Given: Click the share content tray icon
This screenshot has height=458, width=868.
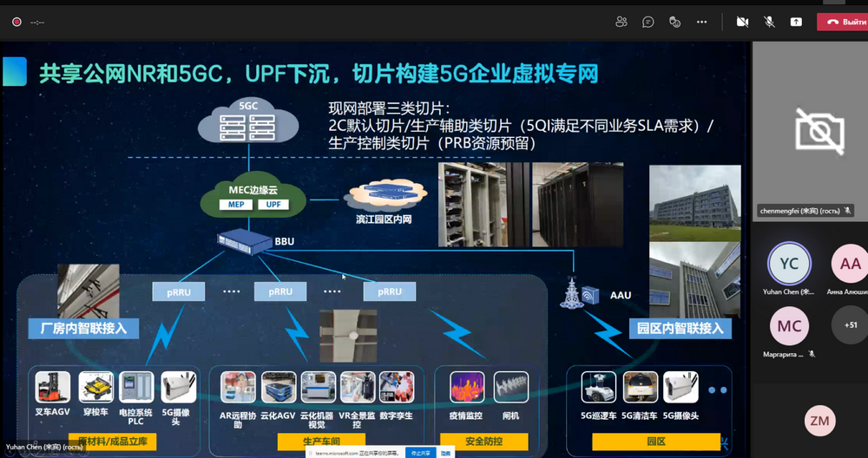Looking at the screenshot, I should (796, 22).
